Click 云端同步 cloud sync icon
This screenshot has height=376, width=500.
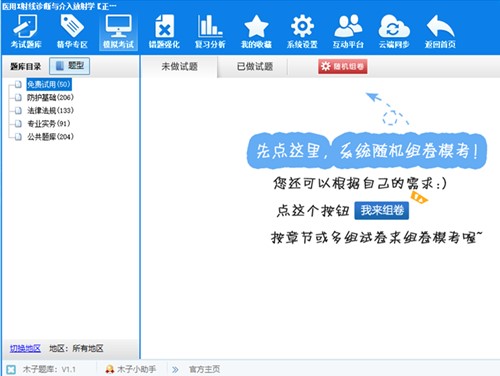(x=394, y=32)
